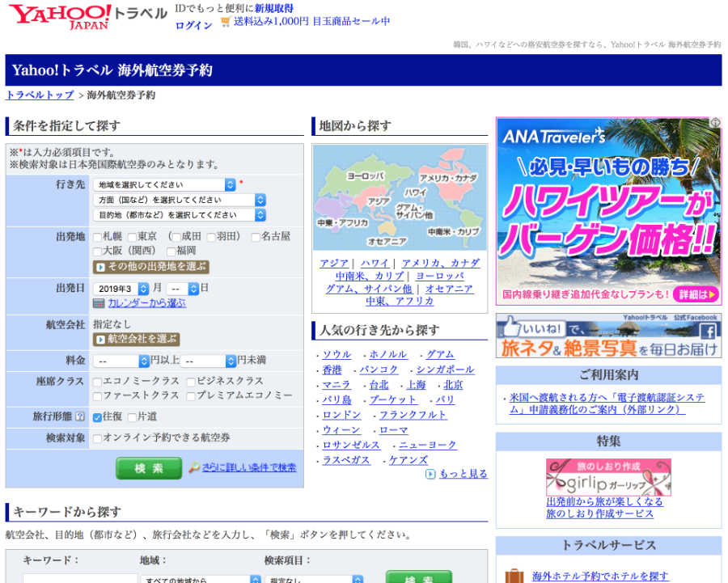
Task: Tick the ビジネスクラス seat checkbox
Action: coord(191,382)
